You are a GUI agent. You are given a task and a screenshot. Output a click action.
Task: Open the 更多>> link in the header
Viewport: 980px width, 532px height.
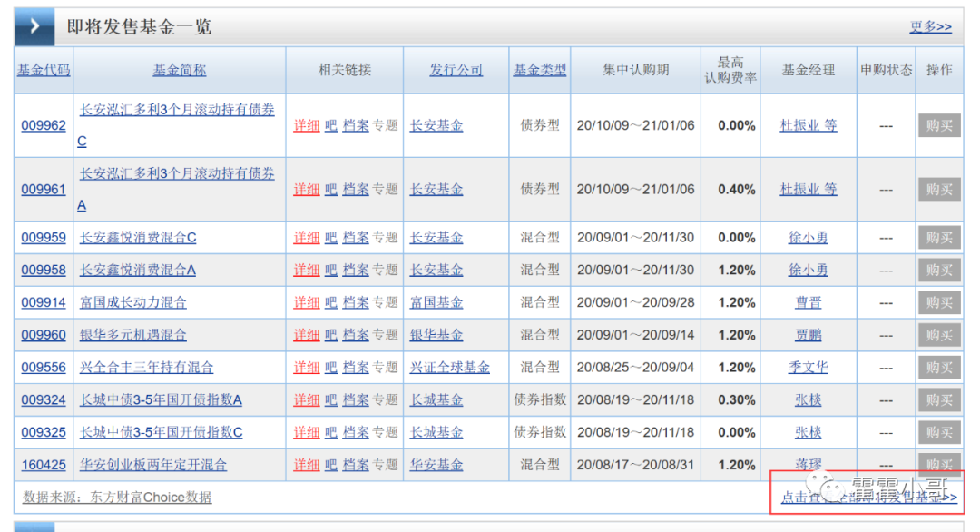click(931, 26)
